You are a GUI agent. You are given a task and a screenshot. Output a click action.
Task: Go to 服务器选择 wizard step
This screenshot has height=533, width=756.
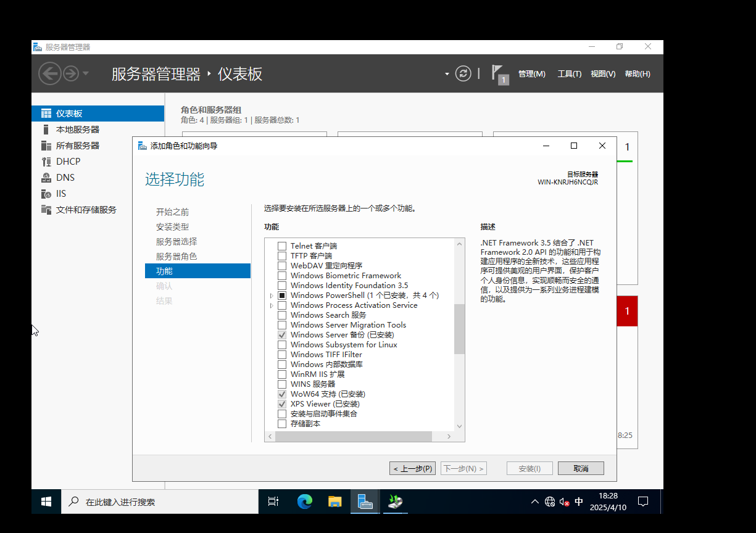177,242
